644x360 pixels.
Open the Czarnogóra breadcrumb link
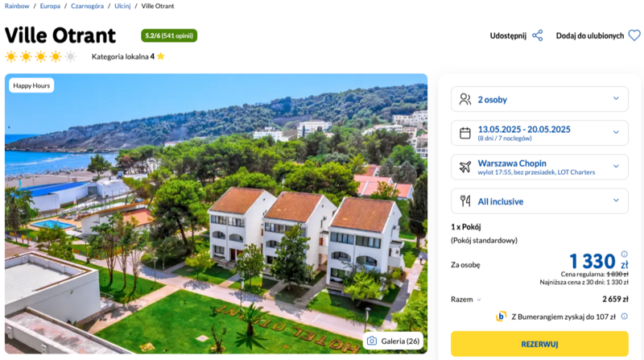click(x=87, y=6)
